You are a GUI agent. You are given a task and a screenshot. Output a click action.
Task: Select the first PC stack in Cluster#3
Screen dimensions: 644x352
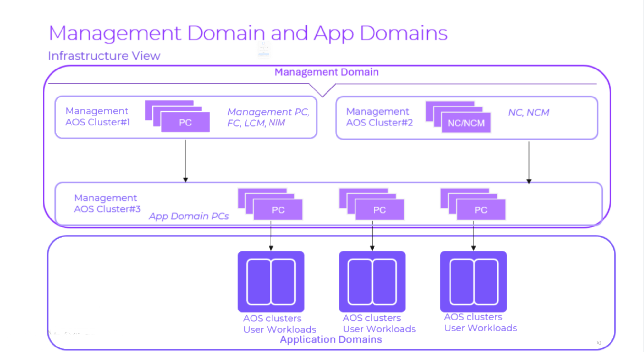point(278,209)
